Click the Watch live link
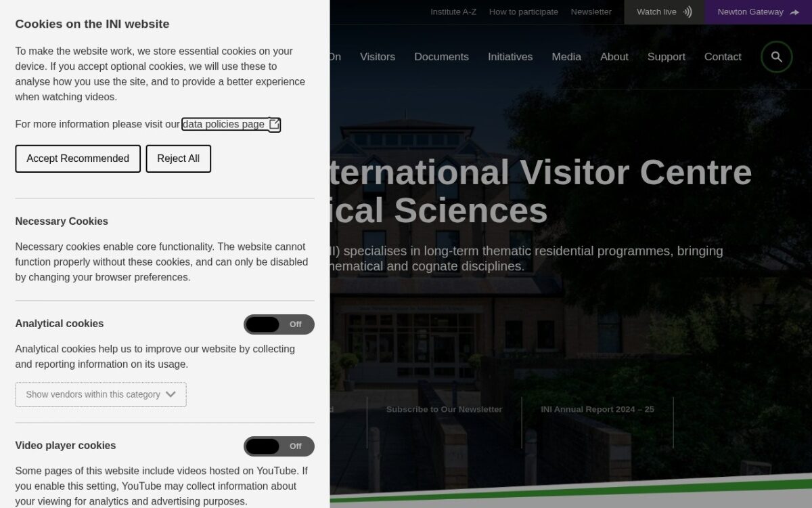 (x=664, y=12)
